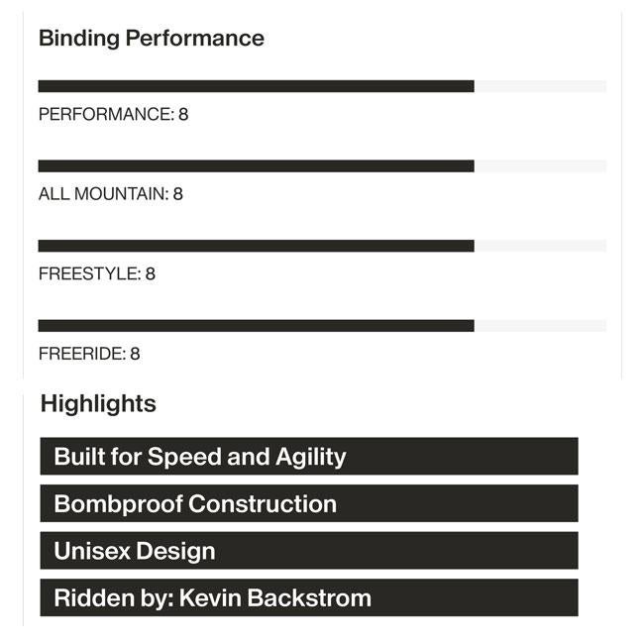Select the FREERIDE: 8 label
The width and height of the screenshot is (644, 644).
click(89, 354)
